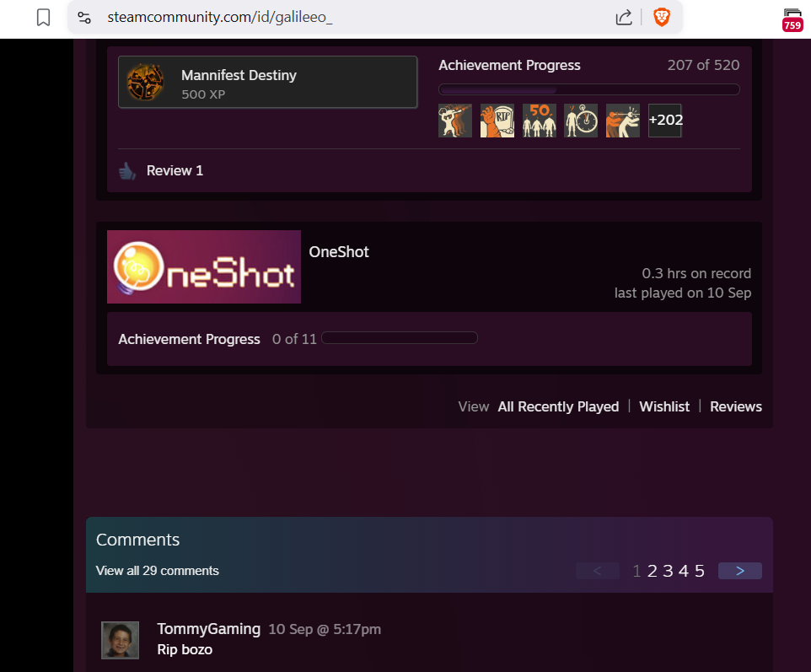This screenshot has height=672, width=811.
Task: Click the share page icon
Action: point(624,18)
